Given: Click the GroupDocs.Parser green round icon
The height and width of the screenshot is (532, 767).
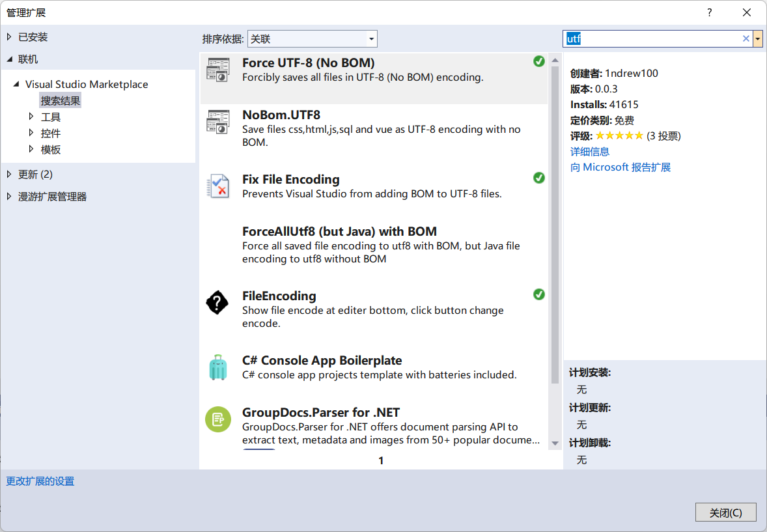Looking at the screenshot, I should click(217, 419).
